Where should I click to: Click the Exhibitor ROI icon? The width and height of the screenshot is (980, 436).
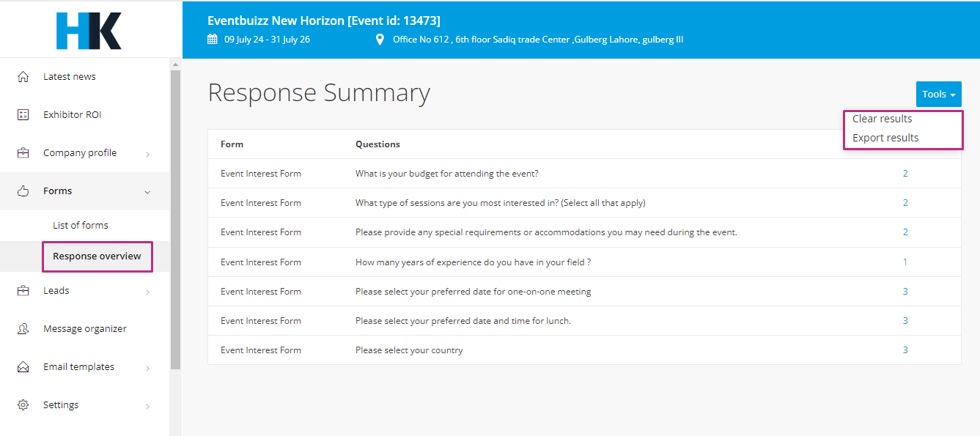(x=23, y=115)
